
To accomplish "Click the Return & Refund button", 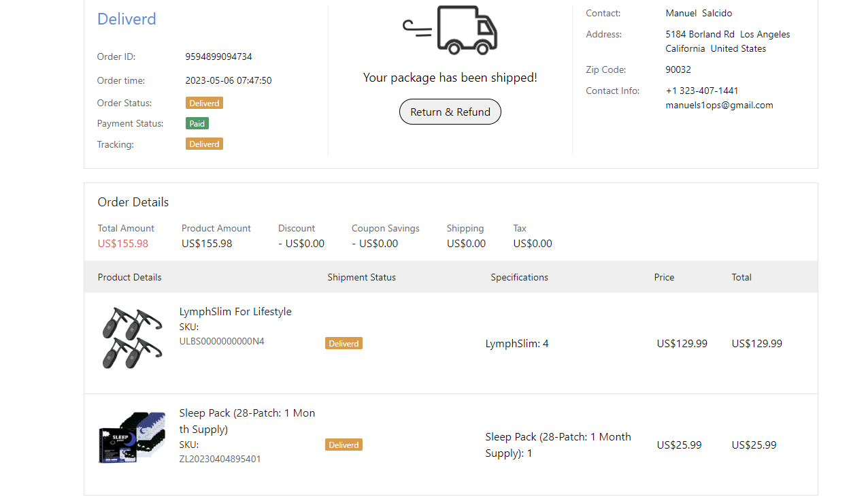I will pos(450,112).
